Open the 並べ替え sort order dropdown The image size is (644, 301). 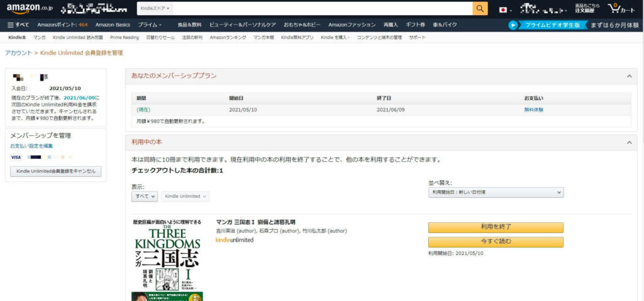click(x=496, y=193)
